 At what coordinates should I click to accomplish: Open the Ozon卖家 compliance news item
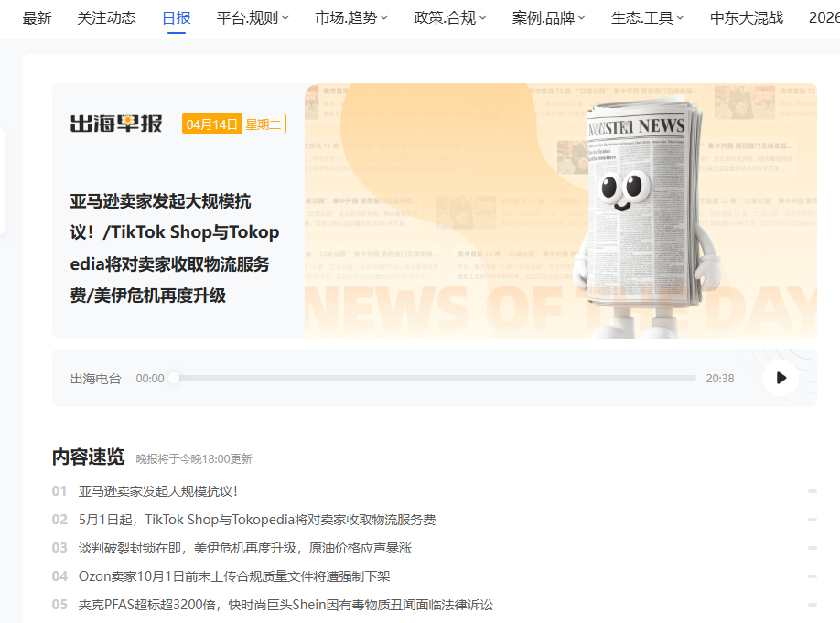point(234,576)
